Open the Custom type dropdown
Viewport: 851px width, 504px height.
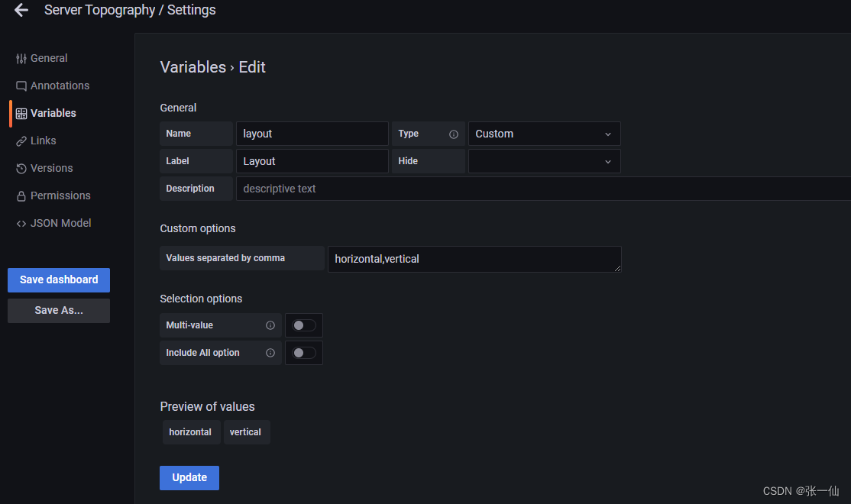pyautogui.click(x=544, y=134)
